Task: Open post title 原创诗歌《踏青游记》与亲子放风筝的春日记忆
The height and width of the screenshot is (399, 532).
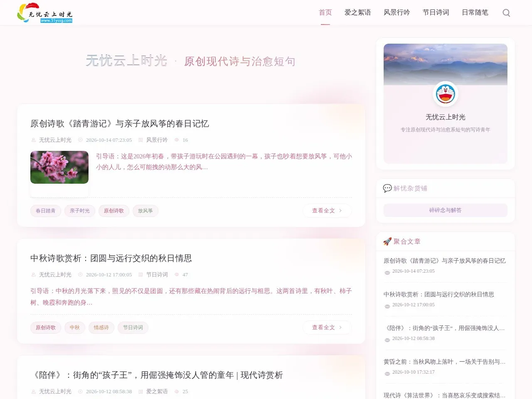Action: tap(120, 123)
